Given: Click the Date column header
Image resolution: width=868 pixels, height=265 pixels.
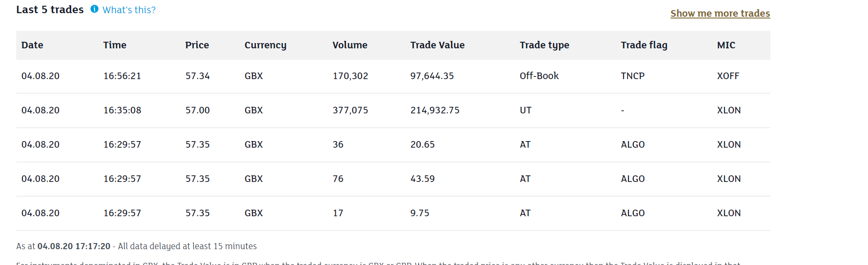Looking at the screenshot, I should 32,45.
